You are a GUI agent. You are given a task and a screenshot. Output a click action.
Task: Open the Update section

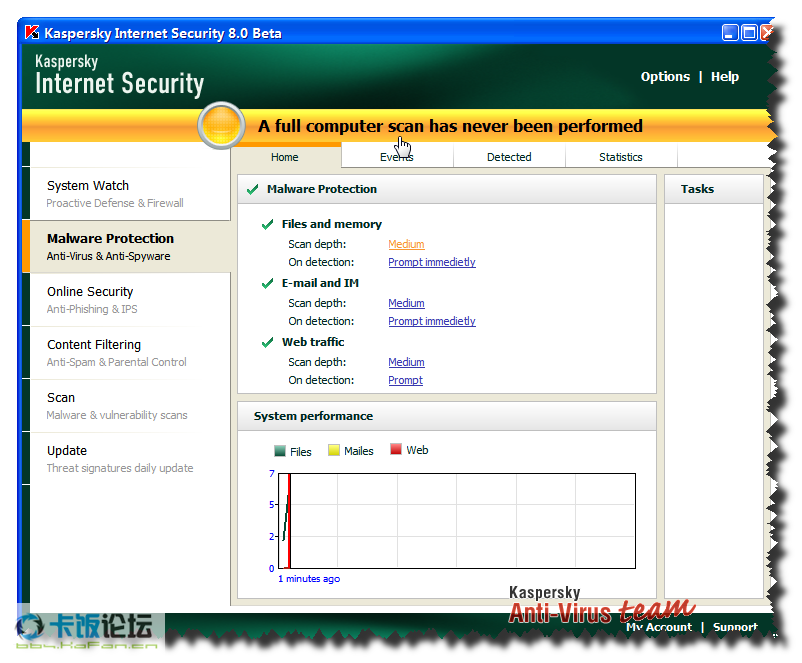tap(129, 459)
